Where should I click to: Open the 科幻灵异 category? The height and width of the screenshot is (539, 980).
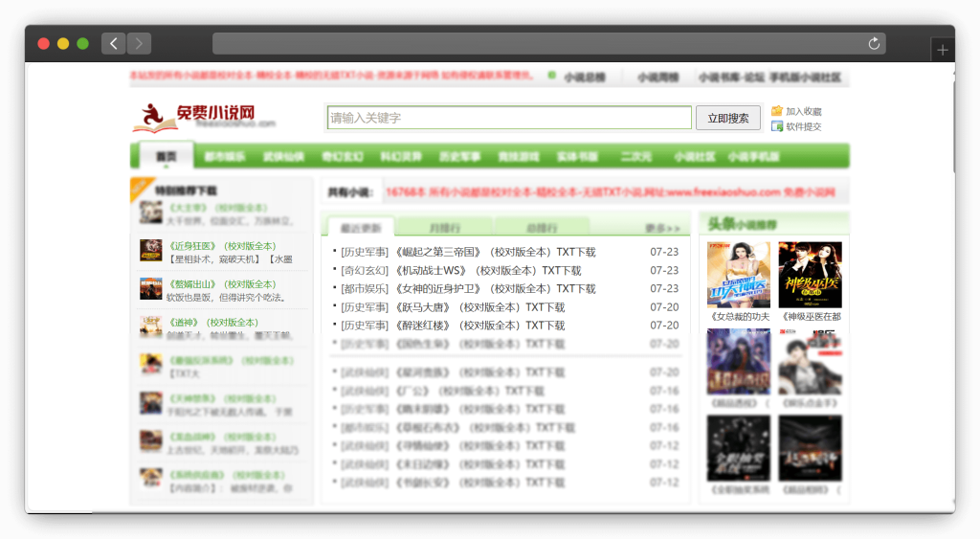click(401, 156)
